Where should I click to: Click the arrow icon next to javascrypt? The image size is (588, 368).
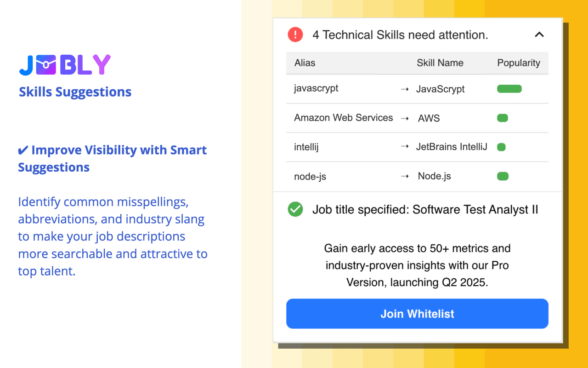click(x=405, y=89)
